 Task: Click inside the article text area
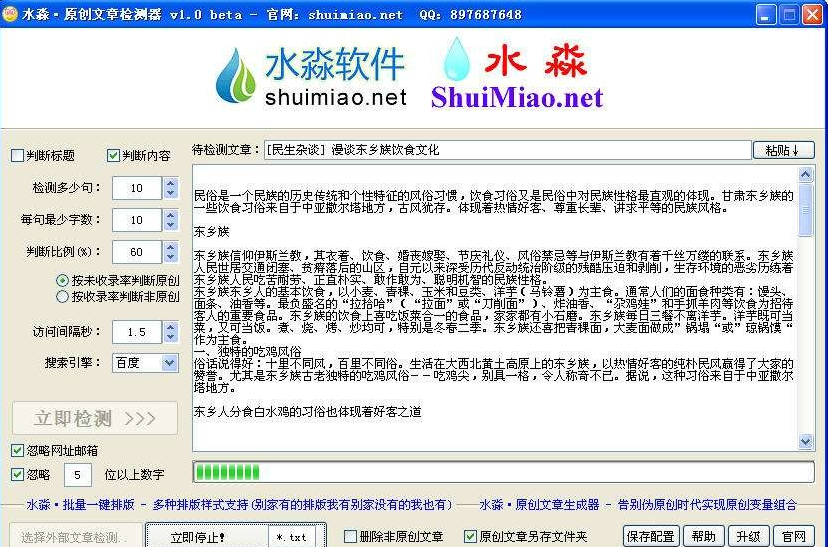click(x=495, y=308)
